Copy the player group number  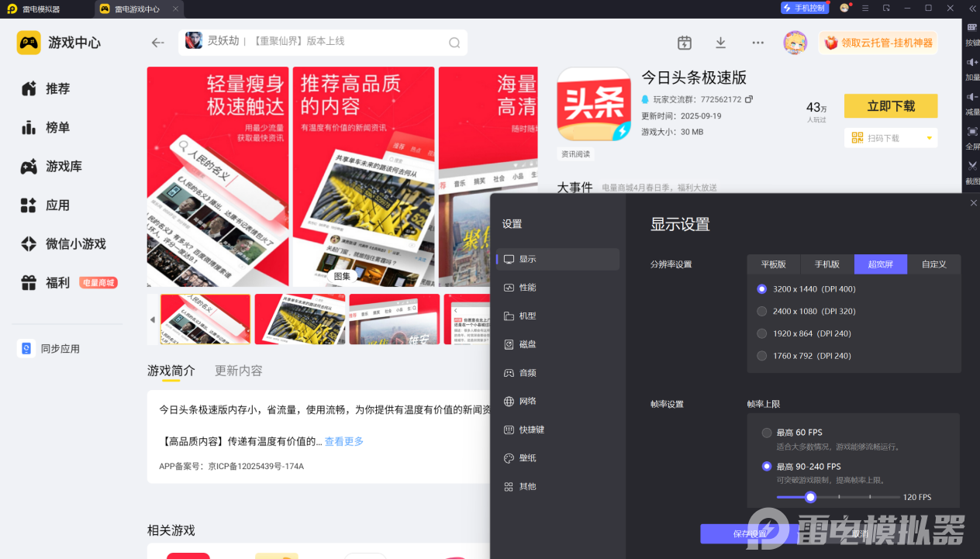point(749,99)
